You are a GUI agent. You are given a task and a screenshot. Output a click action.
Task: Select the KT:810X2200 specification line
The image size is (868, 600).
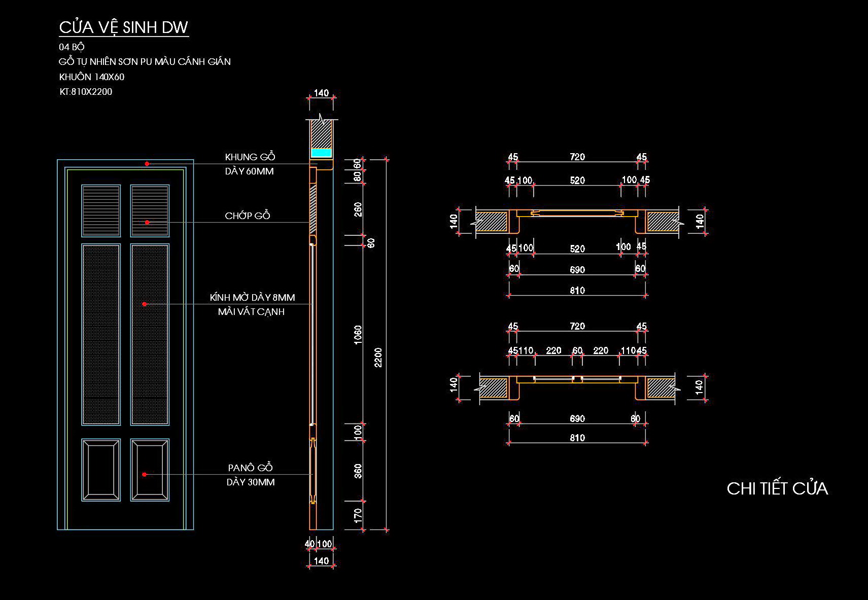coord(86,92)
